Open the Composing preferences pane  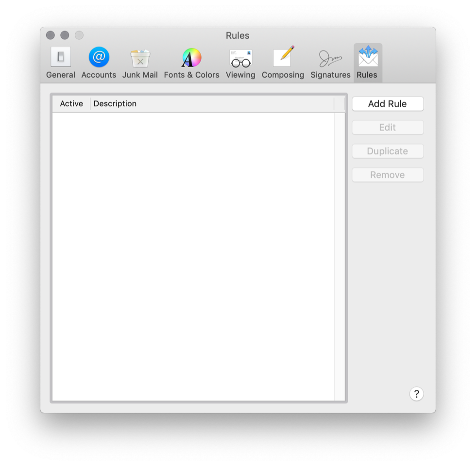283,63
